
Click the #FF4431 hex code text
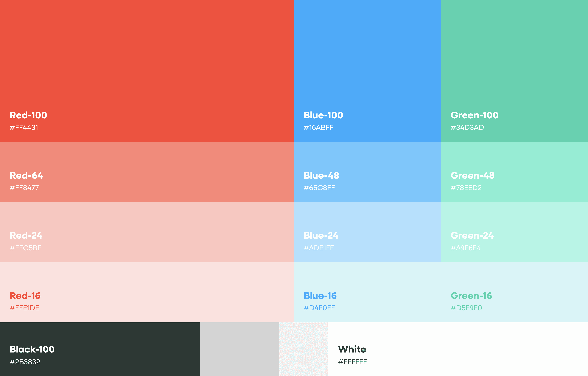(24, 127)
